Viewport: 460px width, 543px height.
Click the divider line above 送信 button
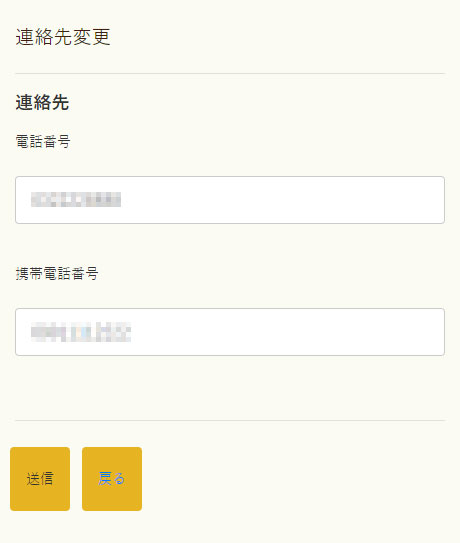click(230, 420)
